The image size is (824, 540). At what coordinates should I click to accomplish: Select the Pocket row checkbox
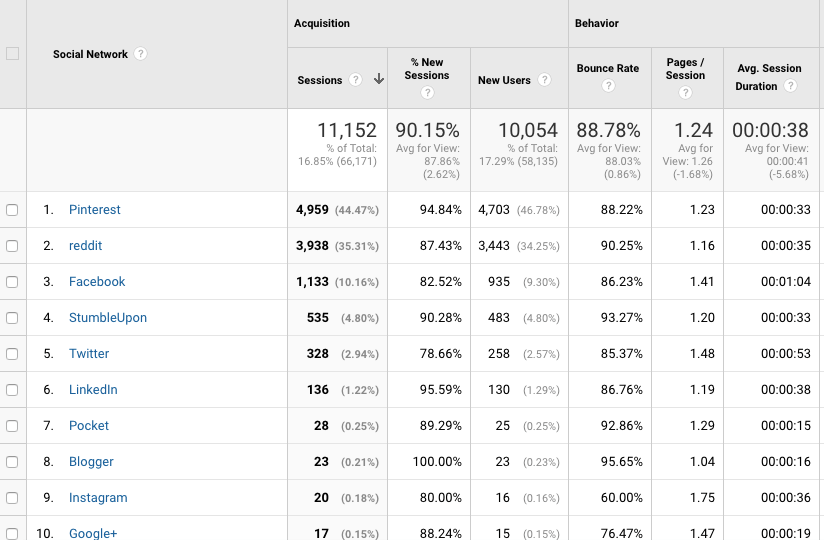(12, 425)
